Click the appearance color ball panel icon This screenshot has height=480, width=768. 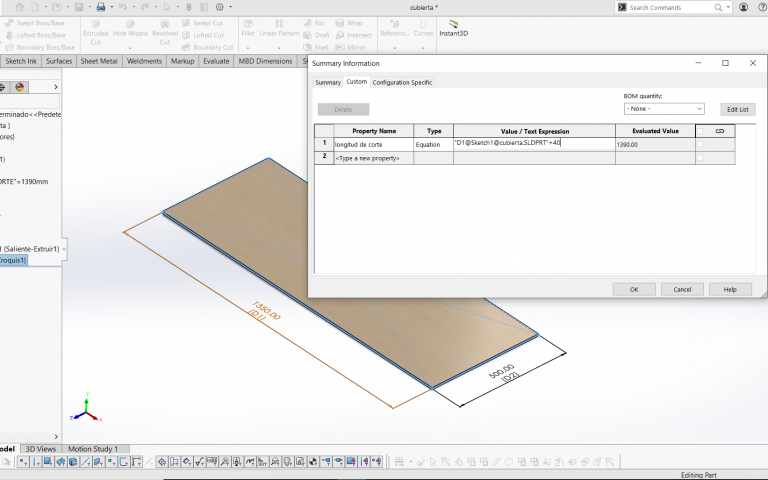19,86
